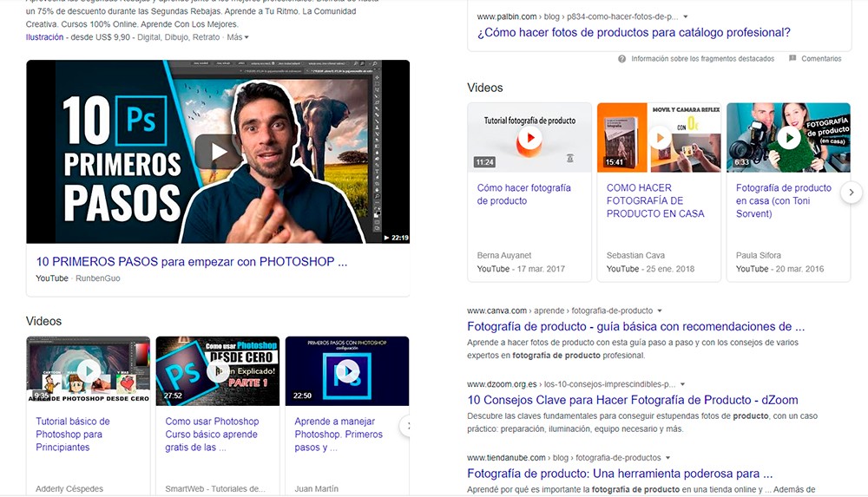Open the Comentarios link
The height and width of the screenshot is (497, 868).
click(x=821, y=59)
